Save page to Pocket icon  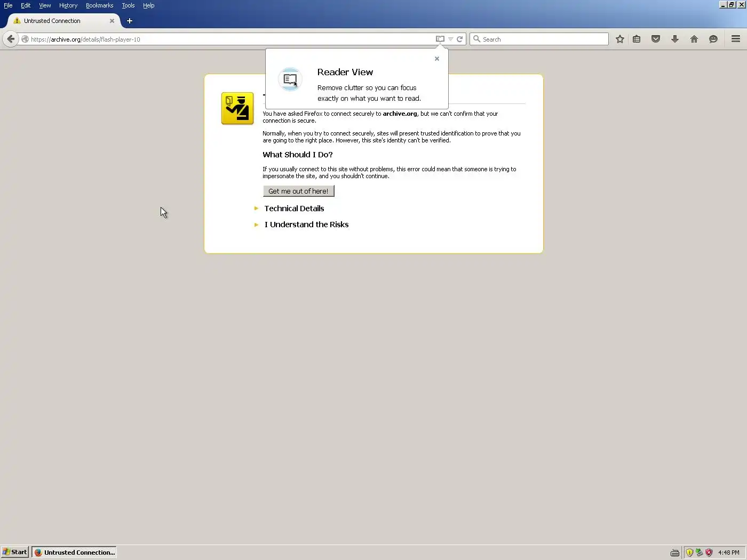click(656, 39)
